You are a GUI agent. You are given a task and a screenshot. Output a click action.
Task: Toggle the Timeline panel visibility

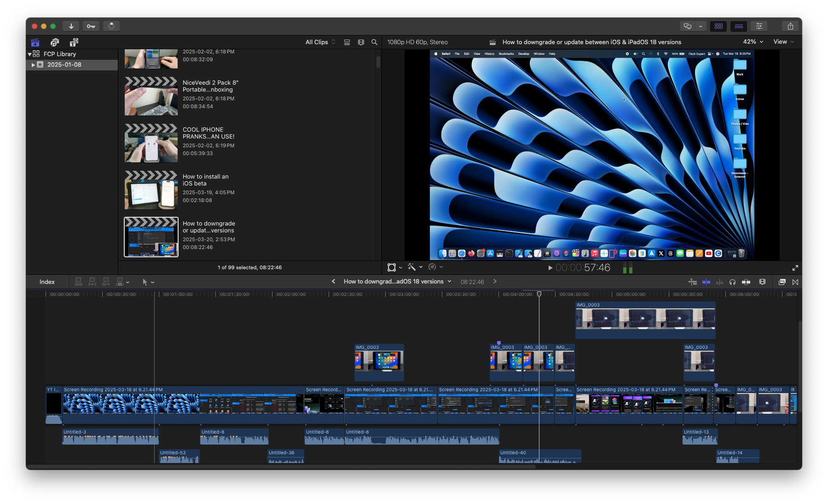(x=739, y=26)
